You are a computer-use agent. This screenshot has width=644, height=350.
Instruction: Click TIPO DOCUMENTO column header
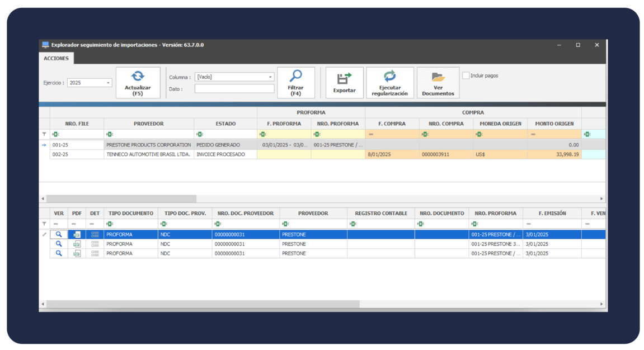coord(130,214)
